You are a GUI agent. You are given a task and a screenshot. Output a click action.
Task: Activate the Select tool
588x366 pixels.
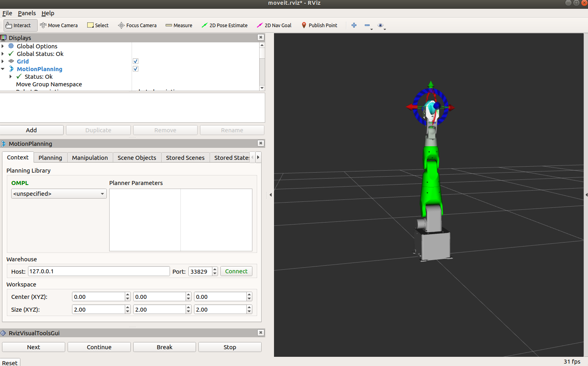[98, 25]
